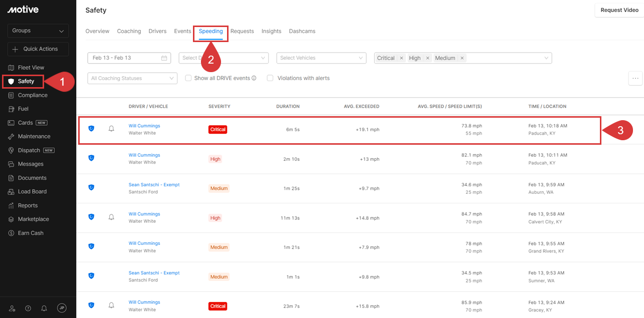
Task: Open the Fleet View map icon
Action: point(11,68)
